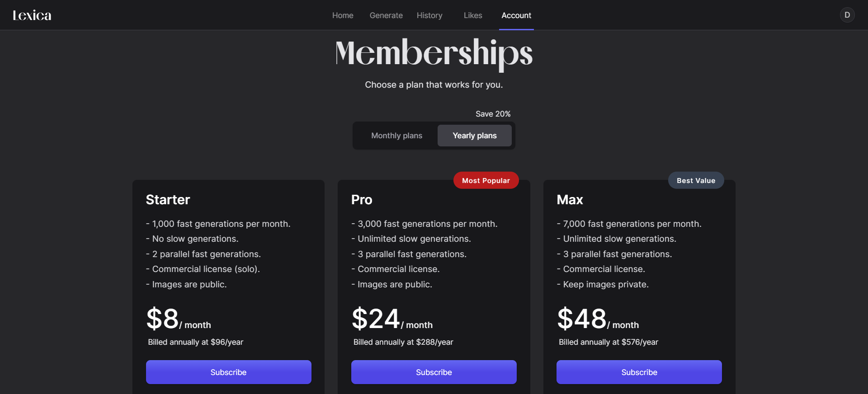868x394 pixels.
Task: Click the Lexica logo
Action: pyautogui.click(x=32, y=15)
